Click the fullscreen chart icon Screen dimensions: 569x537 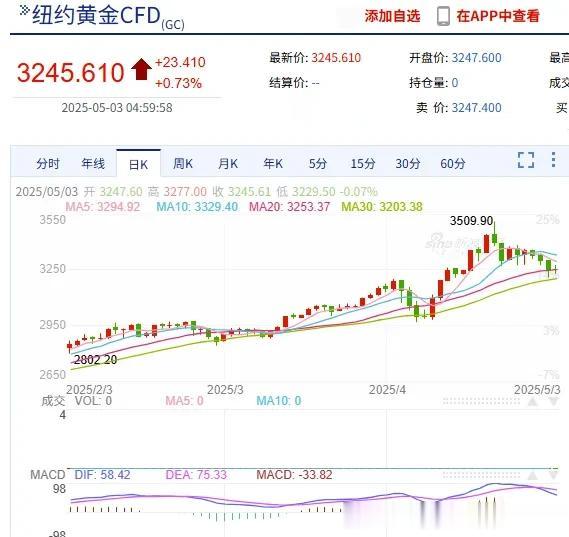(525, 160)
